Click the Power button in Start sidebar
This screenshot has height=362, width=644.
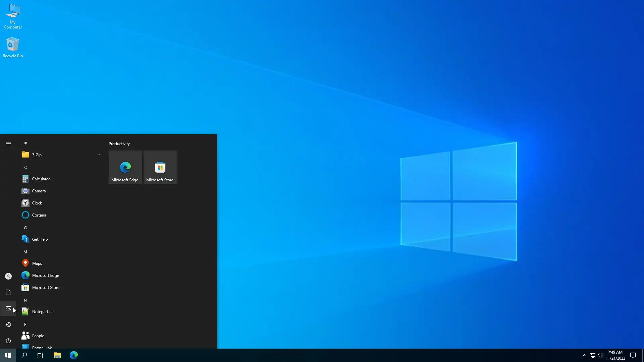tap(8, 341)
